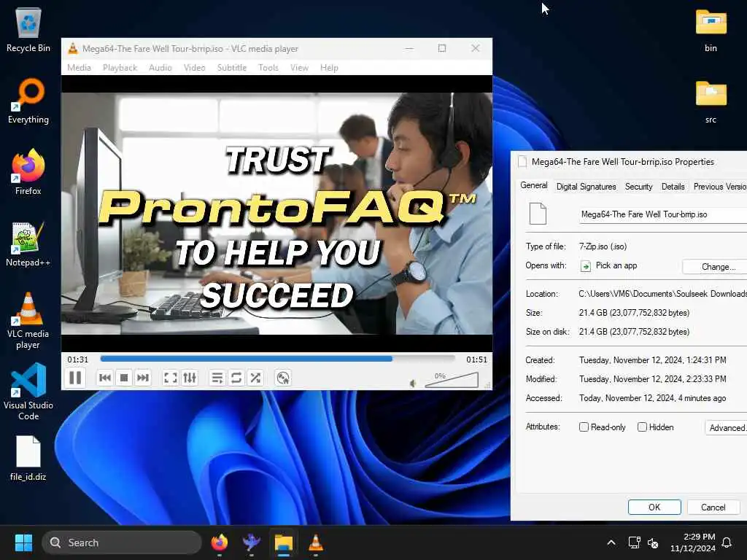The image size is (747, 560).
Task: Click the muted volume tray icon
Action: 653,542
